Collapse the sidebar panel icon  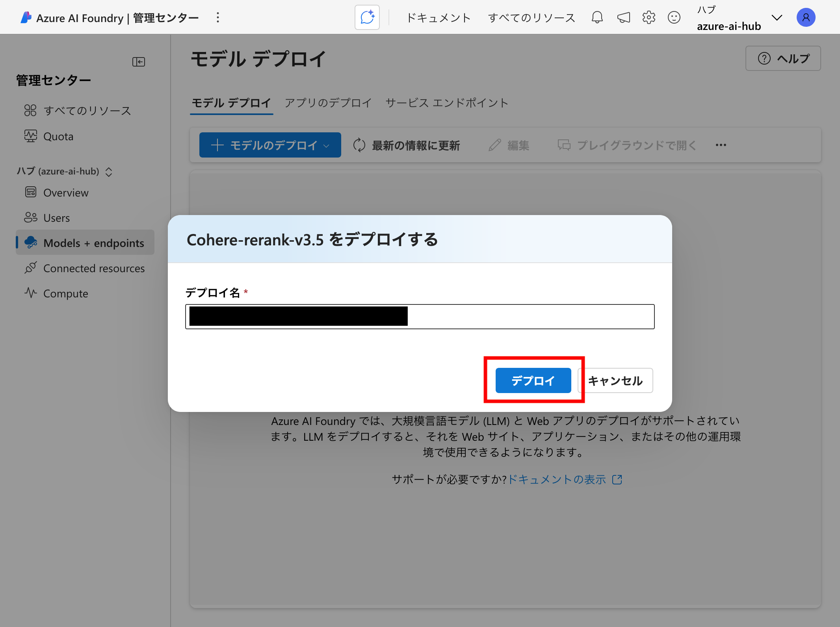click(138, 62)
